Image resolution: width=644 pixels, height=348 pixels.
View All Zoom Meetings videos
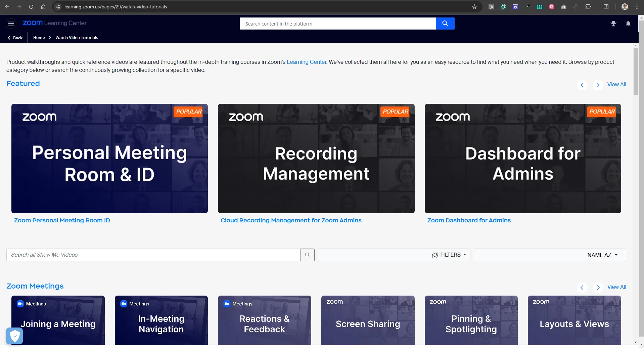616,287
